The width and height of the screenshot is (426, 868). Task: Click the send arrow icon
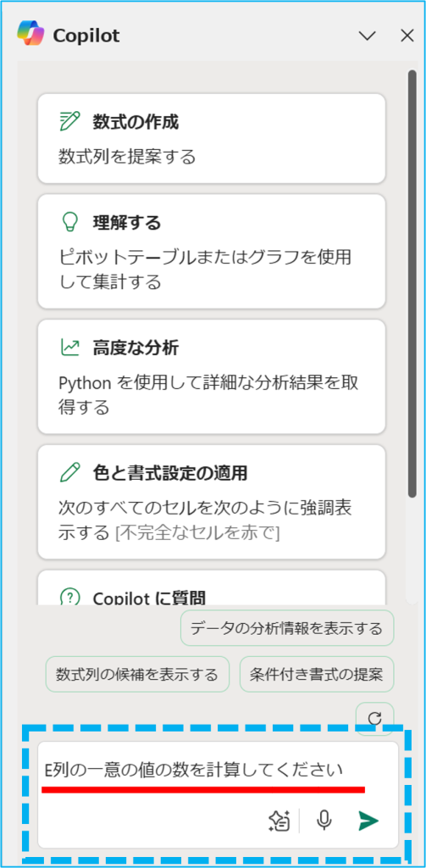click(x=368, y=821)
